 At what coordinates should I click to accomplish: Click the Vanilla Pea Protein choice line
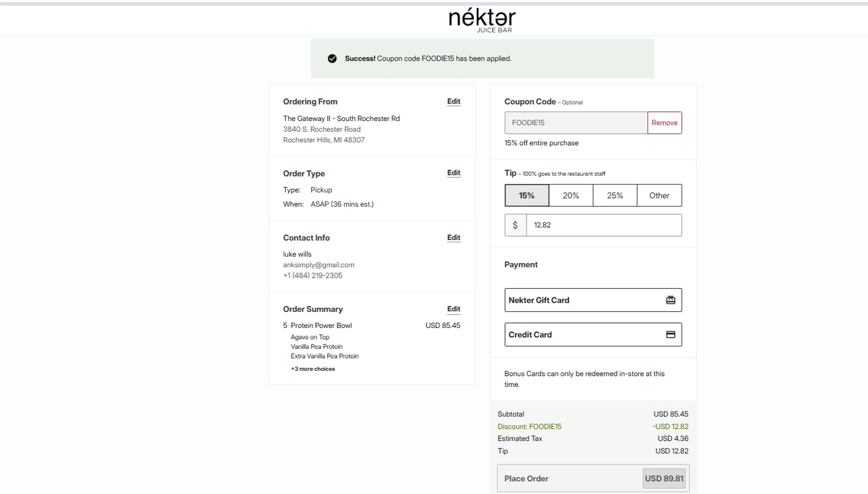(317, 347)
